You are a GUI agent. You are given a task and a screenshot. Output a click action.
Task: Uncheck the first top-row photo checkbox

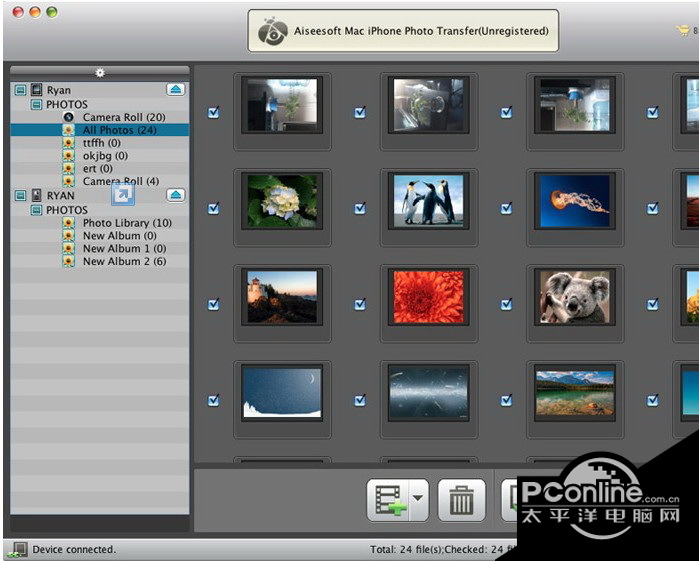(214, 112)
